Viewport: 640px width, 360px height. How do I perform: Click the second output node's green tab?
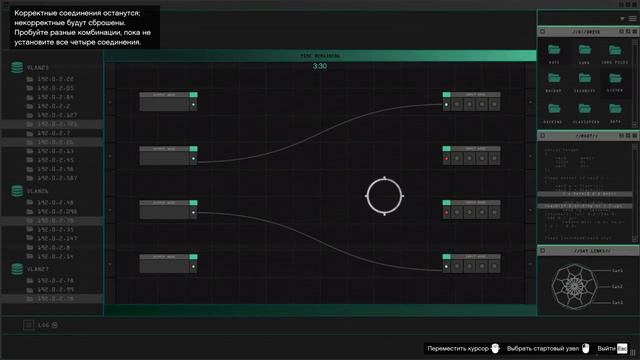(193, 149)
